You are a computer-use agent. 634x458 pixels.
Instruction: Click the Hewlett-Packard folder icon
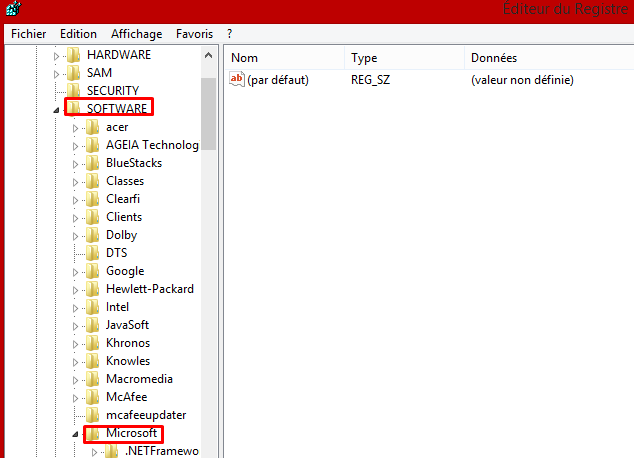93,289
